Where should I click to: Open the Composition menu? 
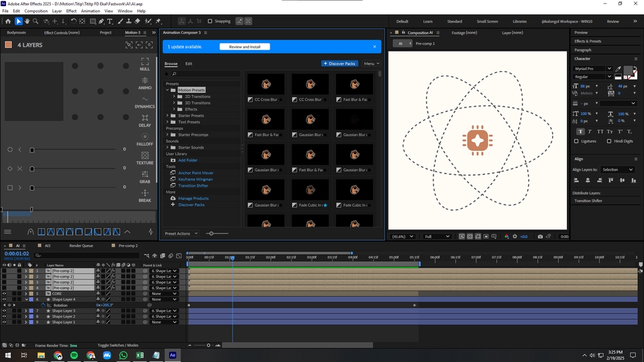click(x=36, y=11)
